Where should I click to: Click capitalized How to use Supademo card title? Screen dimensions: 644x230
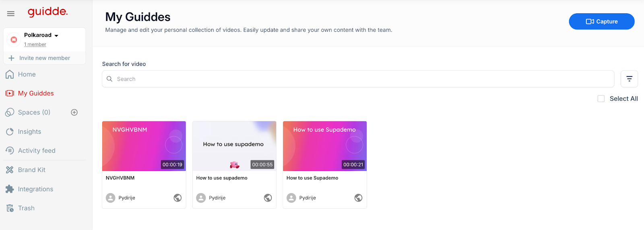click(x=312, y=178)
